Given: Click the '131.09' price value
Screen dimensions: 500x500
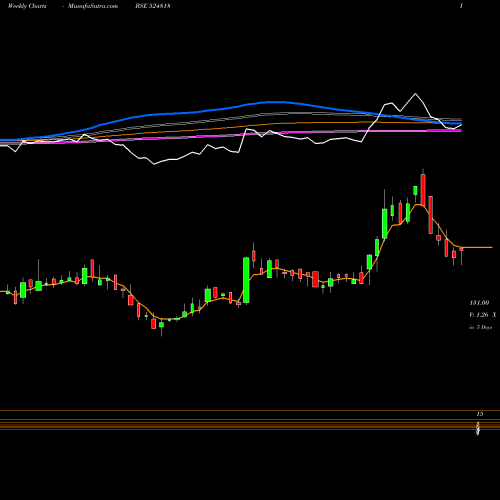Looking at the screenshot, I should pyautogui.click(x=479, y=303).
